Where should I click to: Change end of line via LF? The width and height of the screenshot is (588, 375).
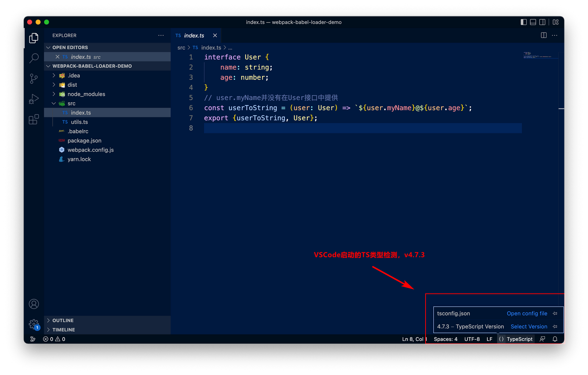click(x=490, y=339)
